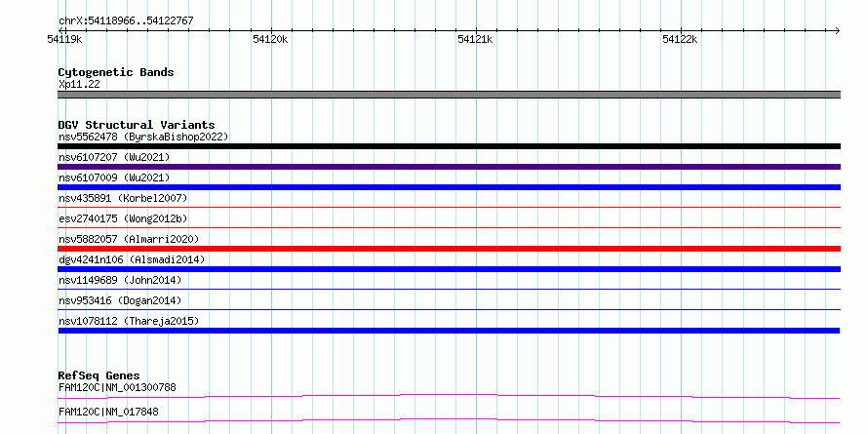
Task: Click the thin red nsv435891 variant line
Action: coord(449,208)
